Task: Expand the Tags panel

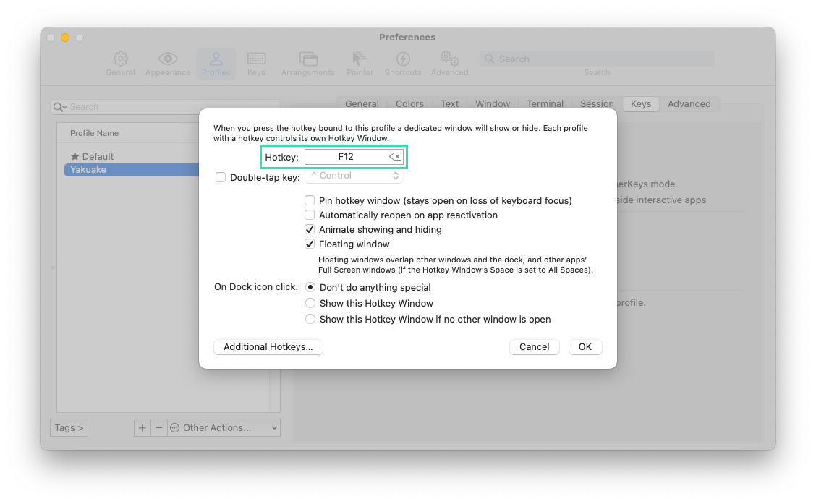Action: (69, 427)
